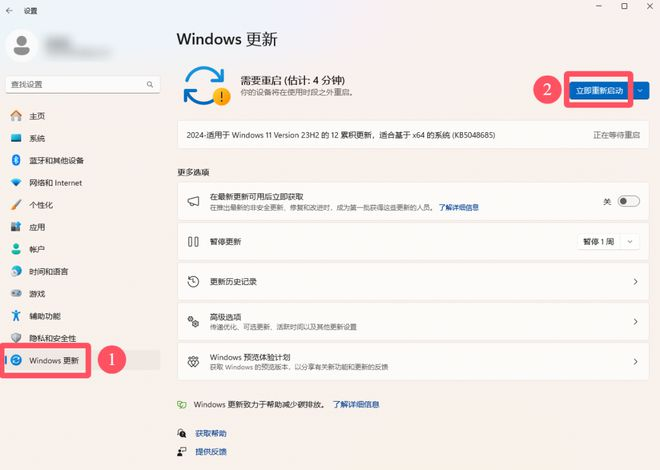660x470 pixels.
Task: Toggle 在最新更新可用后立即获取 switch
Action: pyautogui.click(x=628, y=202)
